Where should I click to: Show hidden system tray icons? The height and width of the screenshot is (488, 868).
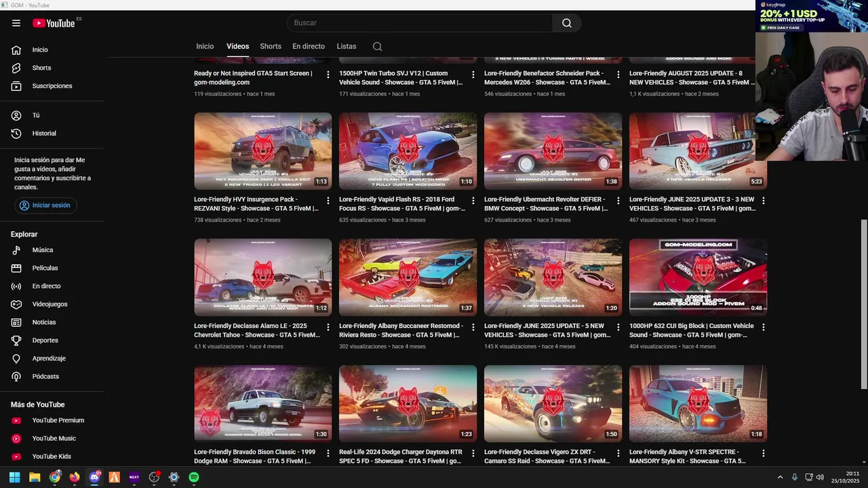tap(780, 477)
